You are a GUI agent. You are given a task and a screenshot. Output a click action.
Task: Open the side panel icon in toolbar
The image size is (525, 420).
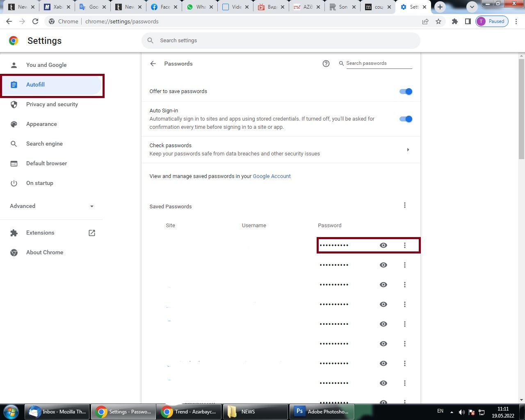coord(468,21)
